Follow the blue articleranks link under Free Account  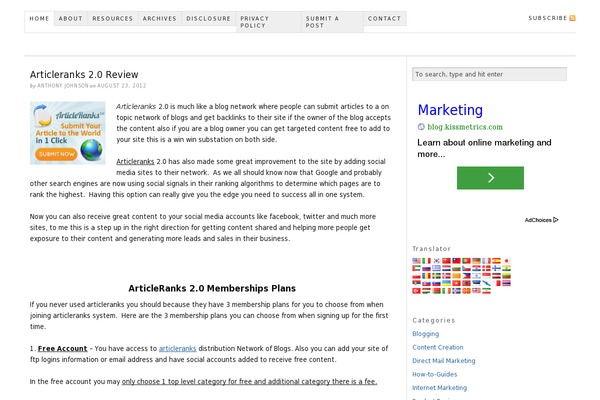[178, 348]
